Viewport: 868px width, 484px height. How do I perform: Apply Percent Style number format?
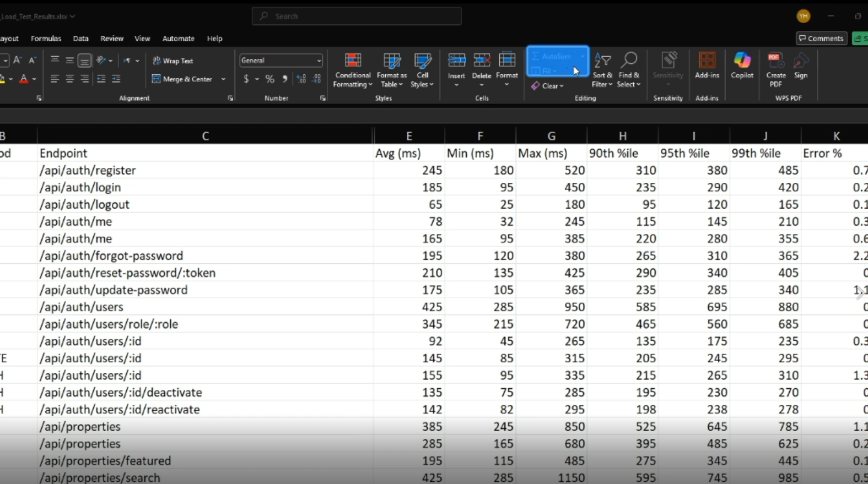[269, 79]
